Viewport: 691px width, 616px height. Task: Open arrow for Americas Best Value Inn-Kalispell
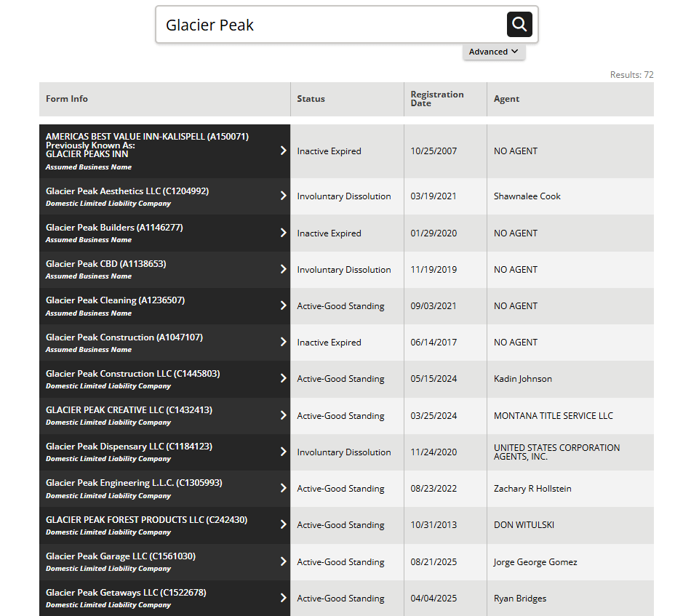pyautogui.click(x=283, y=151)
